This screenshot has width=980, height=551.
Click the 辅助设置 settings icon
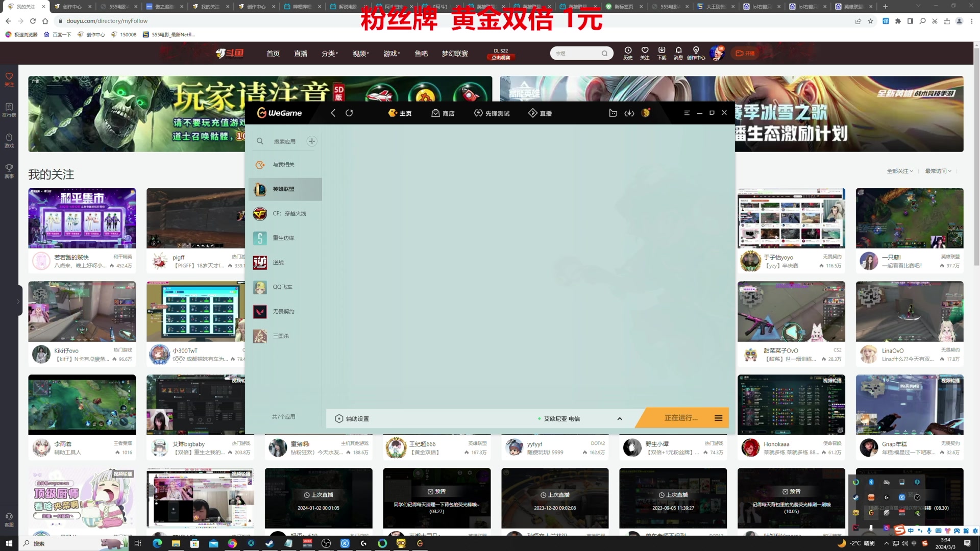[339, 418]
